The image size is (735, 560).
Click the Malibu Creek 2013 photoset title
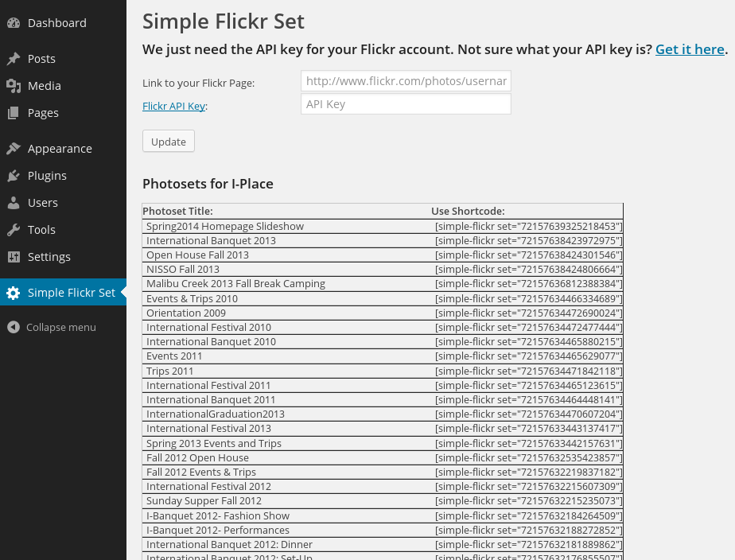[x=235, y=284]
